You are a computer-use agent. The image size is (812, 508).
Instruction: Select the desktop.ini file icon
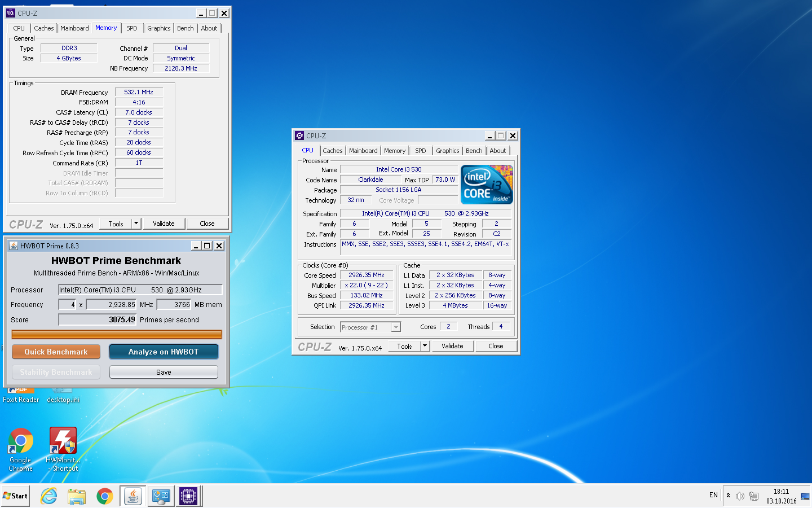point(63,395)
